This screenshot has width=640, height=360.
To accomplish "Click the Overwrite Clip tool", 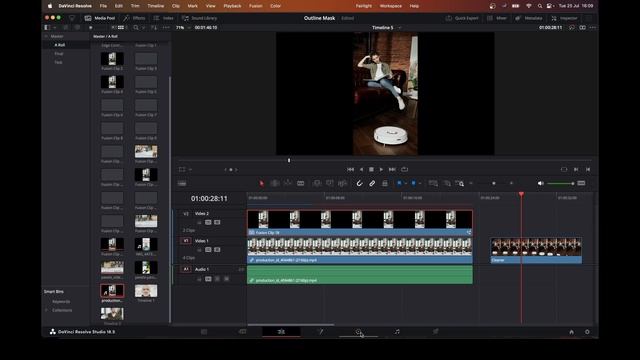I will click(330, 184).
